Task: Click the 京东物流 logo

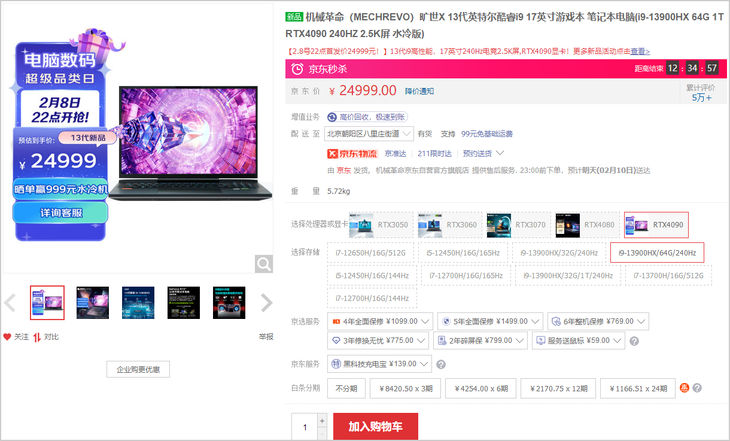Action: pos(352,153)
